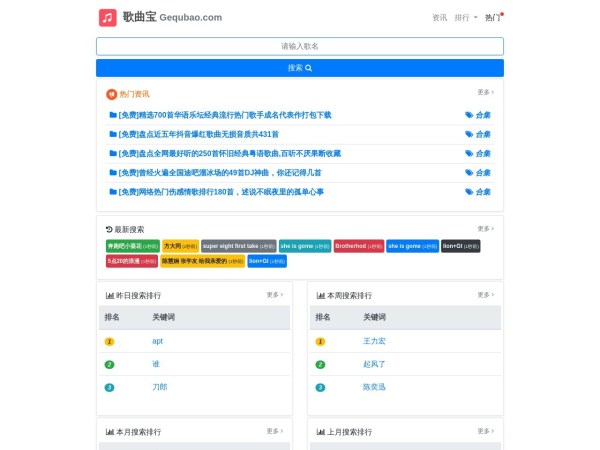Click the 热门资讯 flame icon
This screenshot has width=600, height=450.
(x=111, y=94)
